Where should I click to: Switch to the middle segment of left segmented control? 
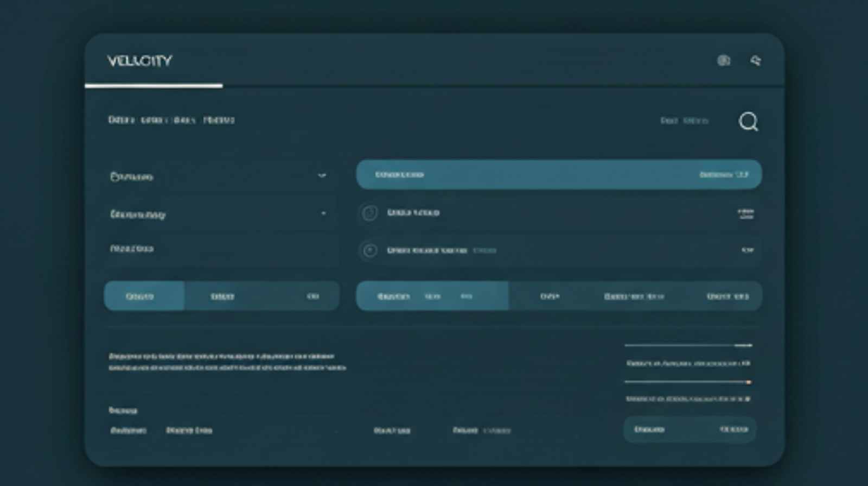click(x=222, y=296)
